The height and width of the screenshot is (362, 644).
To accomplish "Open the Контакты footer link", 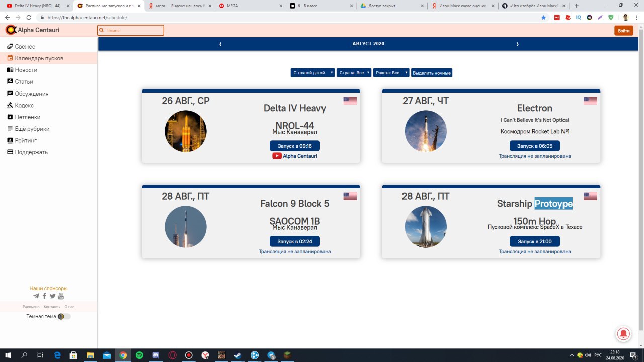I will 52,307.
